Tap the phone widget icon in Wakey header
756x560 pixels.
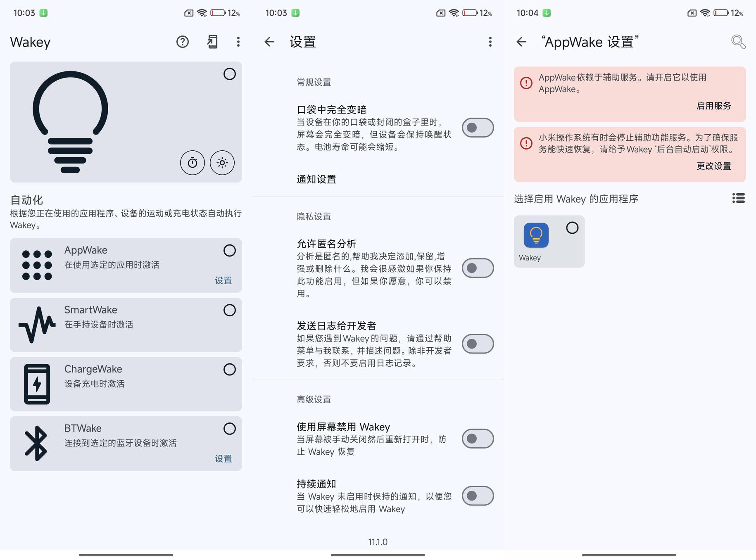coord(212,42)
